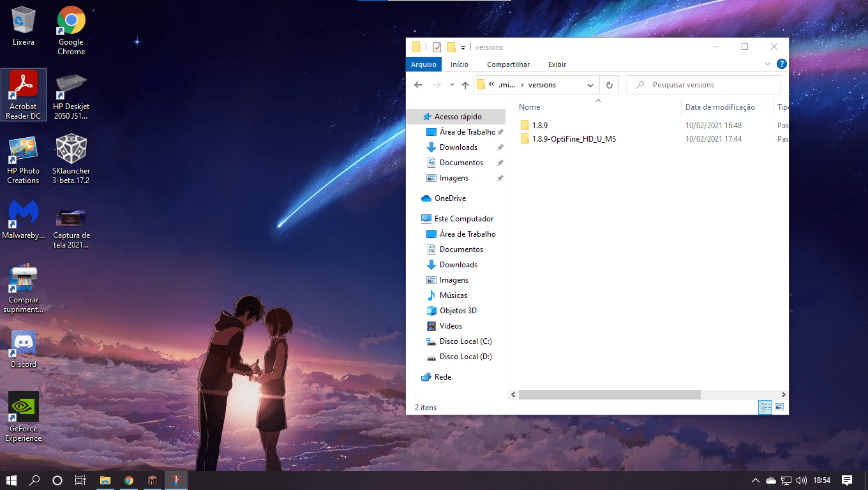Switch to Chrome on the taskbar

[x=129, y=480]
